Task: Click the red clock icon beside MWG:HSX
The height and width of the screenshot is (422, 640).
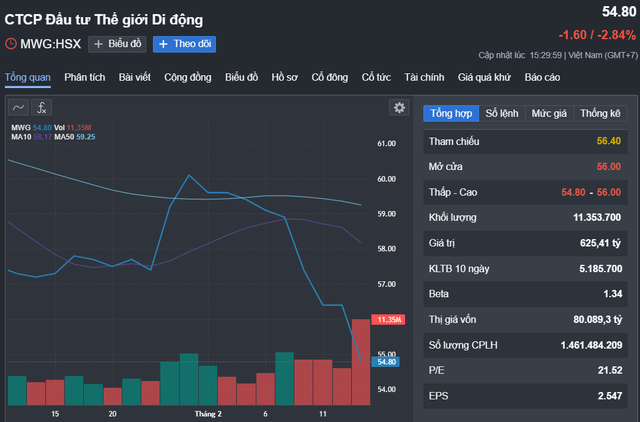Action: [11, 44]
